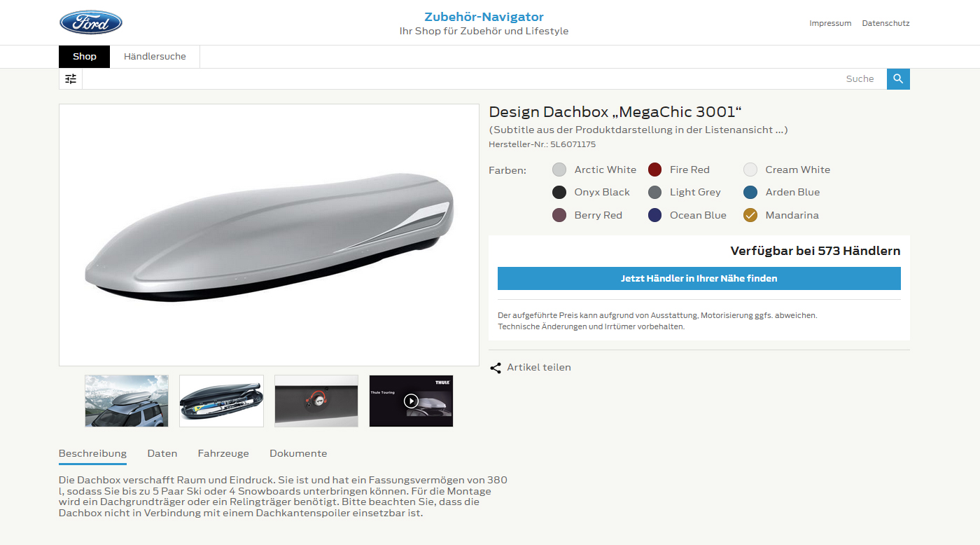This screenshot has width=980, height=545.
Task: Select the Mandarina color with checkmark
Action: 750,215
